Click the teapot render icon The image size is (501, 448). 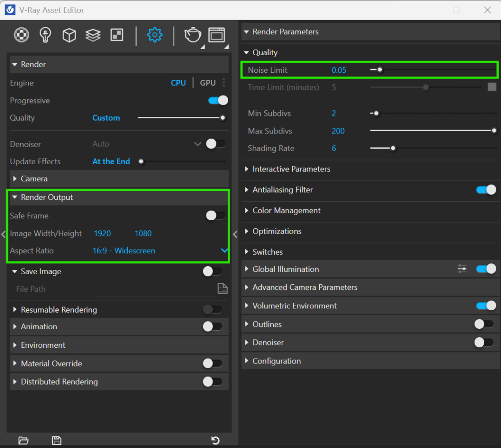[x=193, y=35]
